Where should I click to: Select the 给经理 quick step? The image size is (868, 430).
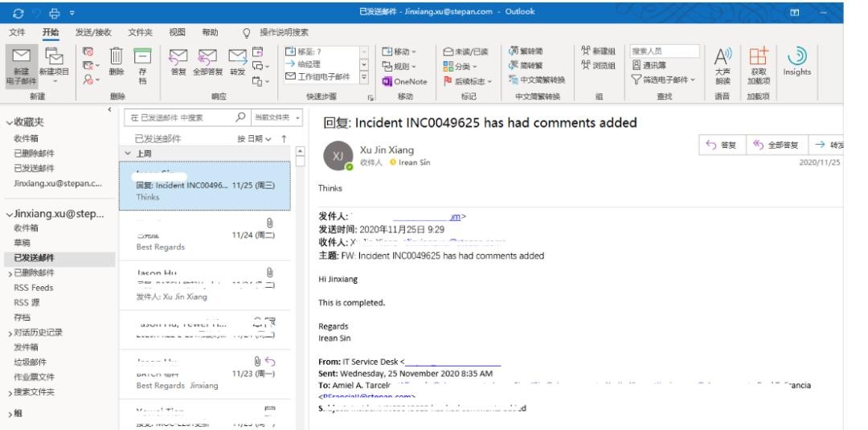(321, 64)
